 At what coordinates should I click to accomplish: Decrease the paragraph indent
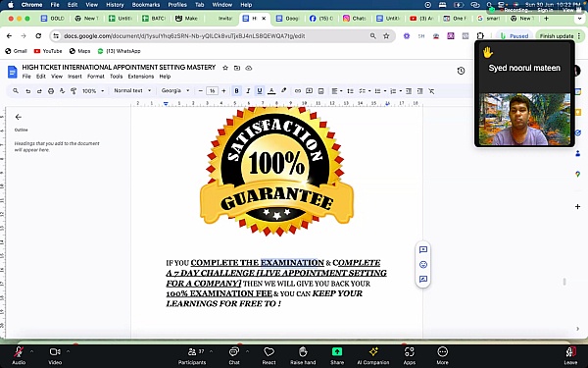pyautogui.click(x=409, y=91)
